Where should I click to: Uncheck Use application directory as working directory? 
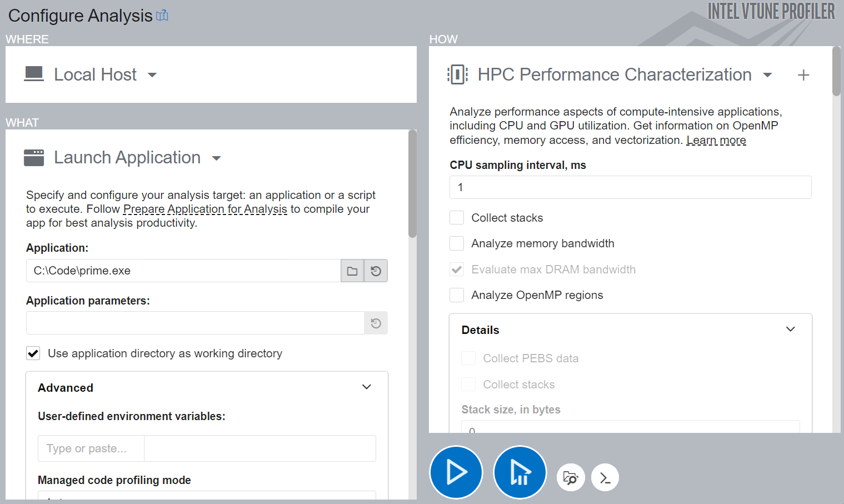(x=33, y=353)
